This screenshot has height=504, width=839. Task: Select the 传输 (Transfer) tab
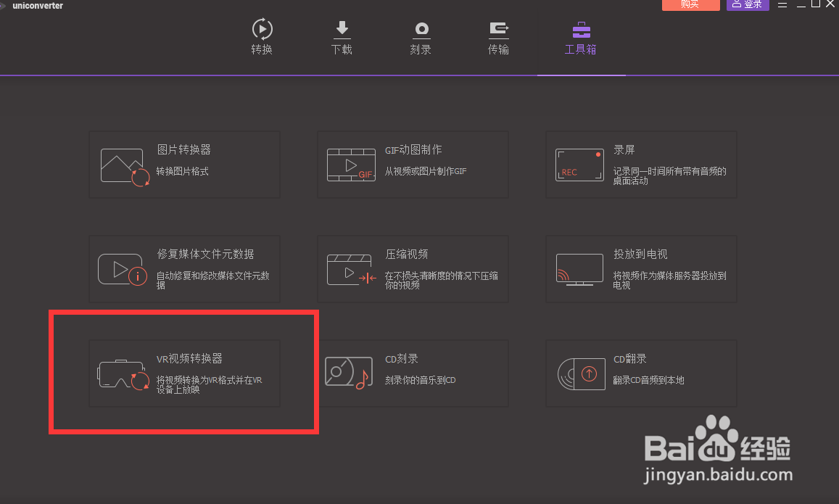pyautogui.click(x=499, y=37)
